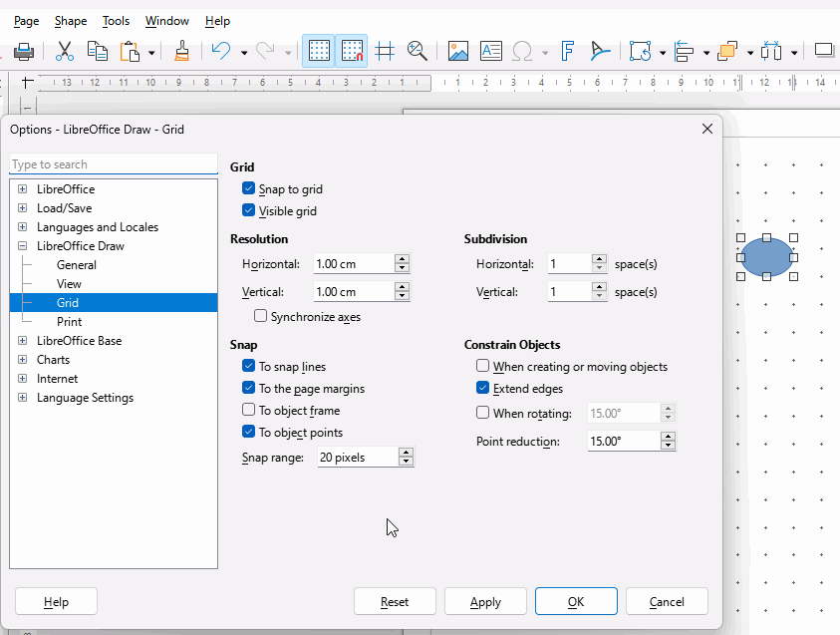Click the Horizontal resolution 1.00 cm field

pyautogui.click(x=354, y=263)
